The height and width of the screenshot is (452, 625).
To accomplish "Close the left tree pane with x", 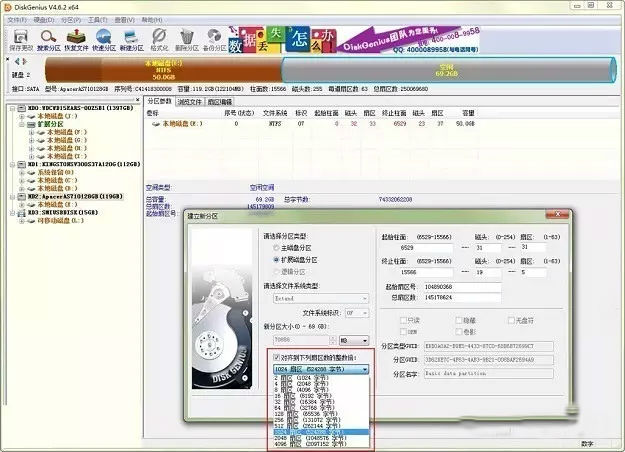I will click(138, 100).
